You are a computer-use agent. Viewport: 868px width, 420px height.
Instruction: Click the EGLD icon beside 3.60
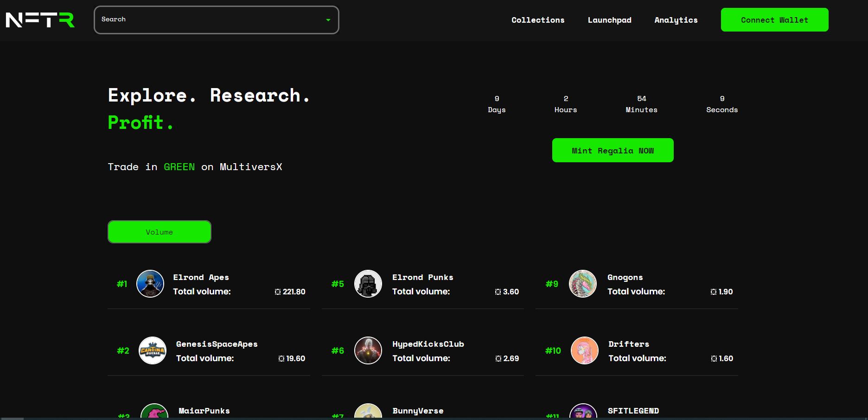[x=498, y=292]
